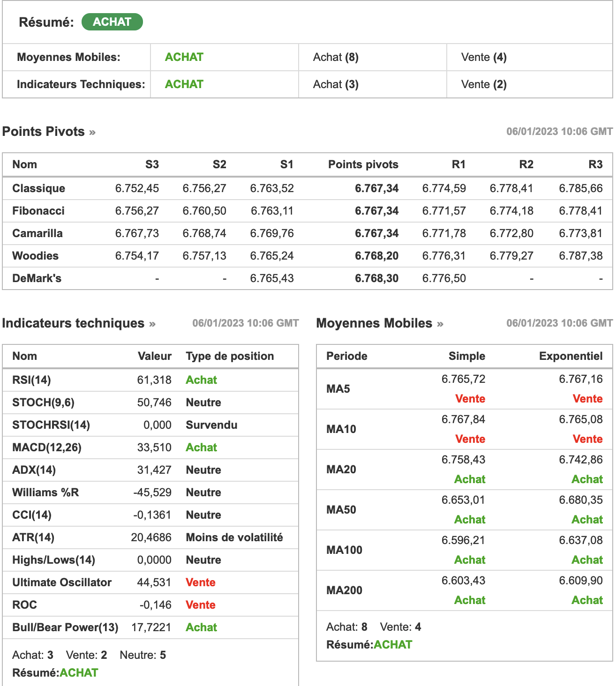Viewport: 616px width, 686px height.
Task: Click the Bull/Bear Power(13) indicator name
Action: point(65,627)
